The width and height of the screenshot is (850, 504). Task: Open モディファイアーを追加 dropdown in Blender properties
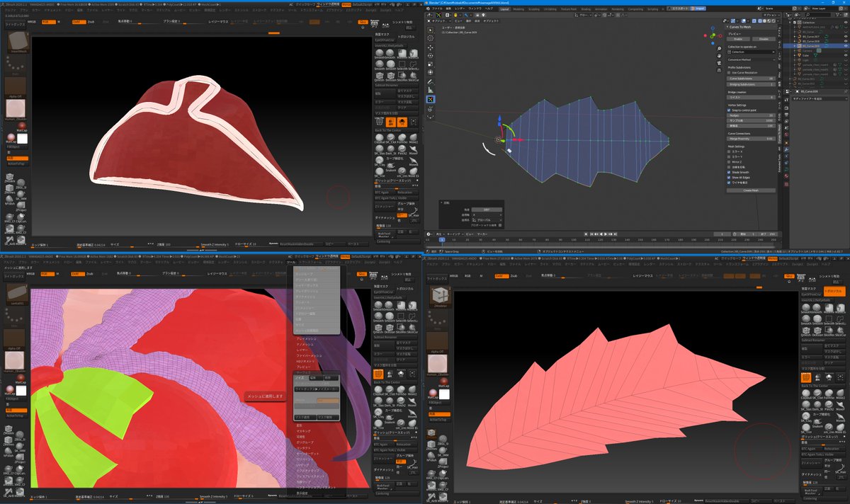pyautogui.click(x=820, y=98)
